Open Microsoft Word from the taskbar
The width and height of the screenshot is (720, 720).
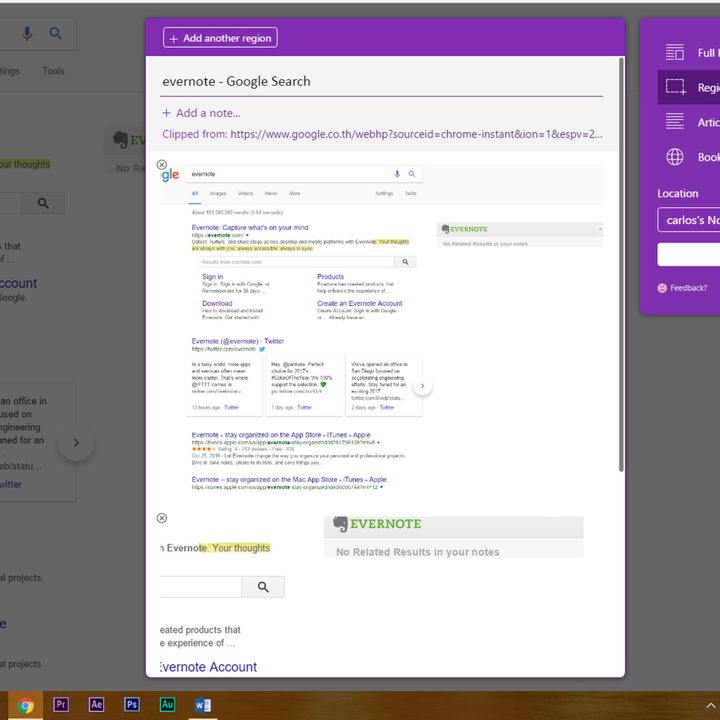pyautogui.click(x=202, y=705)
